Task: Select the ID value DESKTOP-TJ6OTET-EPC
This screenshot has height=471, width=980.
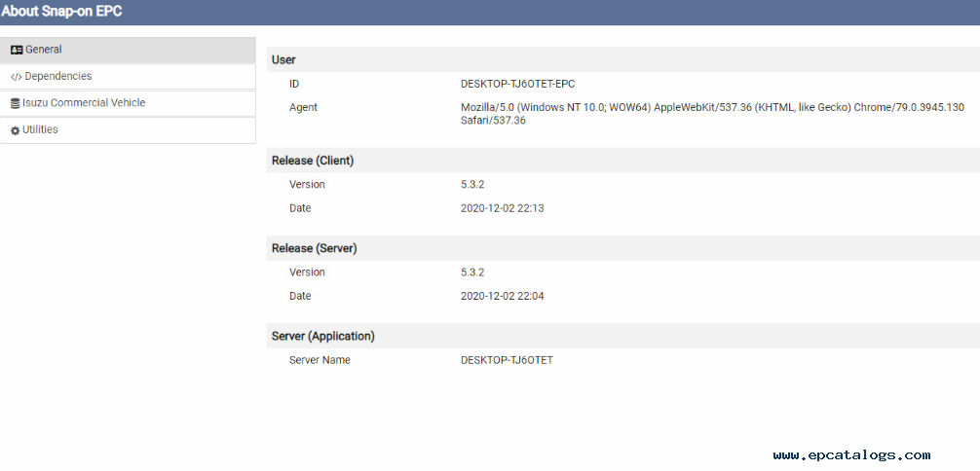Action: tap(517, 84)
